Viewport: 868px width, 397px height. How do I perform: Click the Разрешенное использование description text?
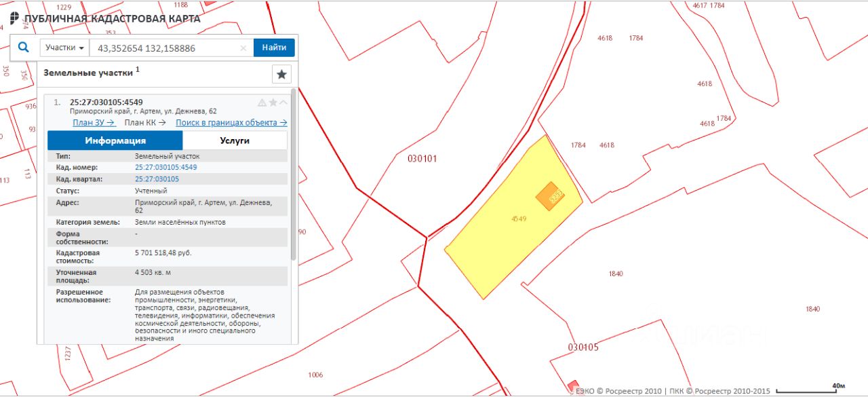point(205,315)
